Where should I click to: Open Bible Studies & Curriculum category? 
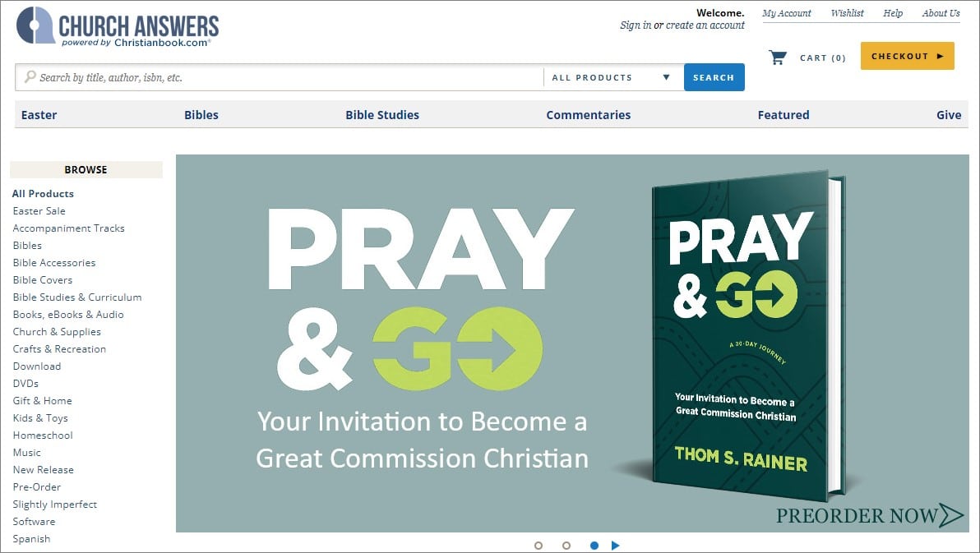pyautogui.click(x=77, y=297)
